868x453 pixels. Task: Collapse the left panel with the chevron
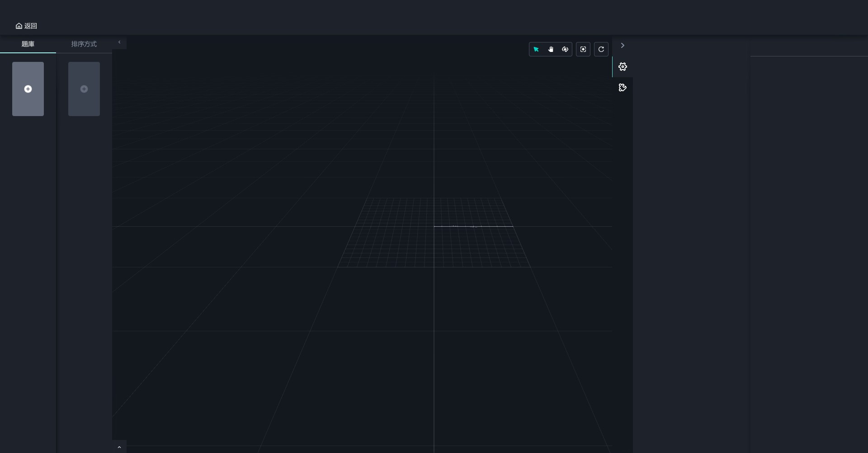[x=119, y=42]
